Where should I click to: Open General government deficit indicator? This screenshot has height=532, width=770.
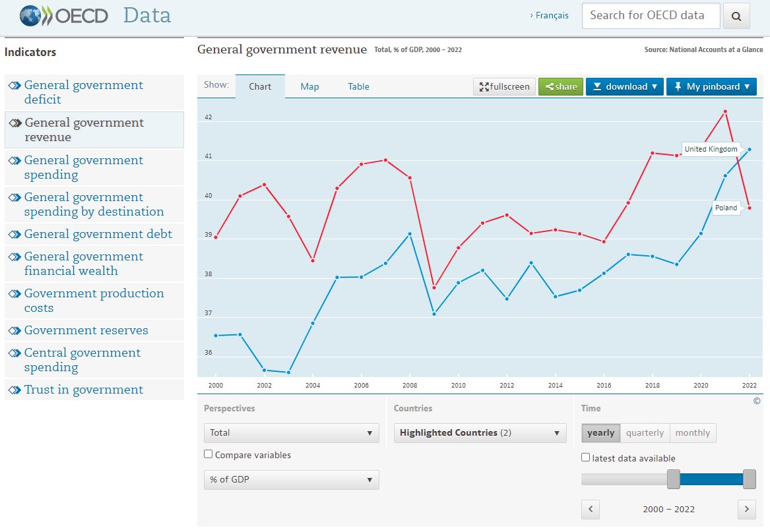pos(84,92)
